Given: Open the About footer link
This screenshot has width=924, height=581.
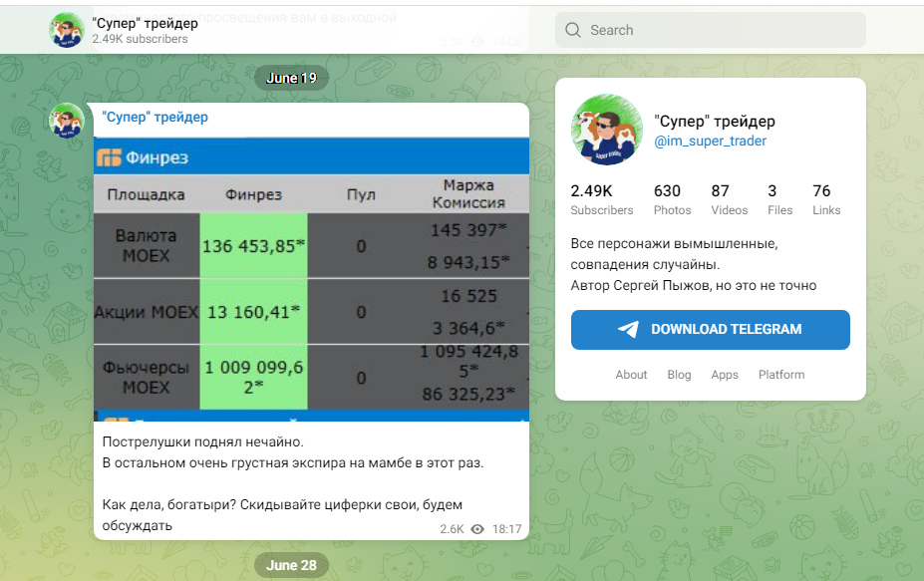Looking at the screenshot, I should [x=631, y=375].
